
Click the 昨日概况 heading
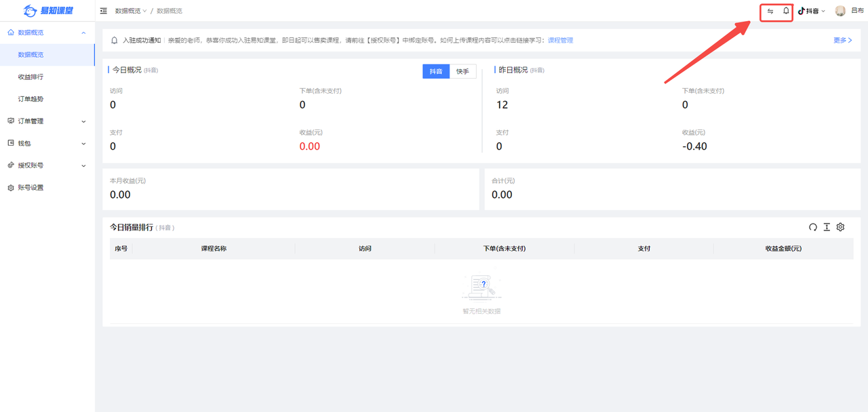point(513,70)
